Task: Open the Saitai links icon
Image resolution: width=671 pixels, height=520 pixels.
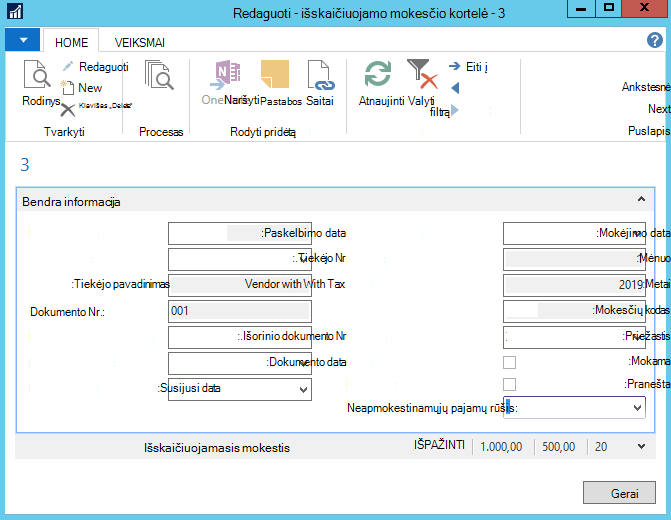Action: pyautogui.click(x=321, y=75)
